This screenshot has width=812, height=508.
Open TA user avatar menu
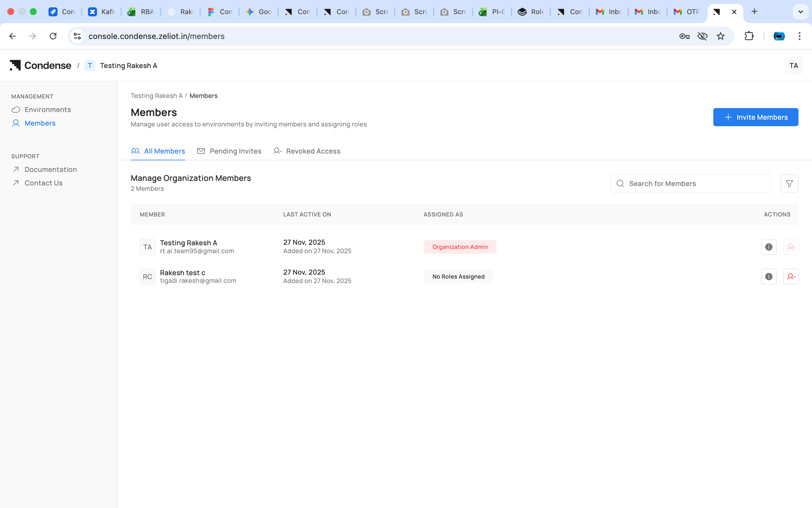pos(793,66)
